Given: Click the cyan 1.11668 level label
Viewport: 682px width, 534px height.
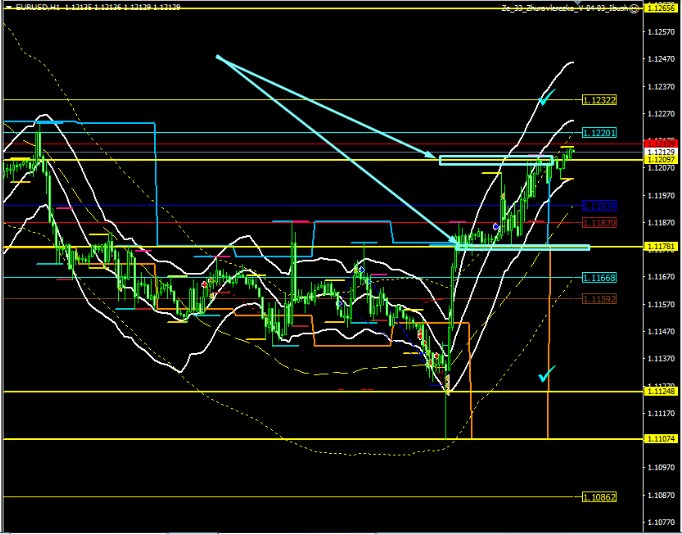Looking at the screenshot, I should click(598, 277).
